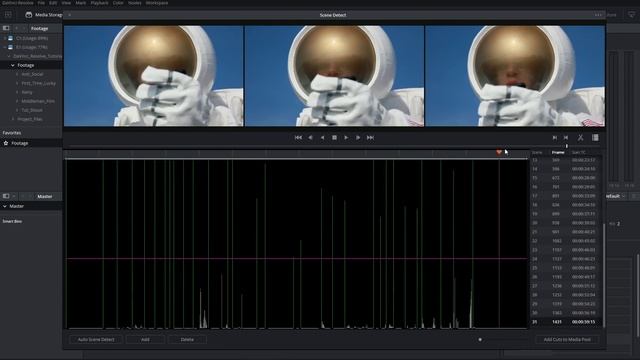Select scene row 25 in the cut list
This screenshot has height=360, width=640.
(566, 268)
